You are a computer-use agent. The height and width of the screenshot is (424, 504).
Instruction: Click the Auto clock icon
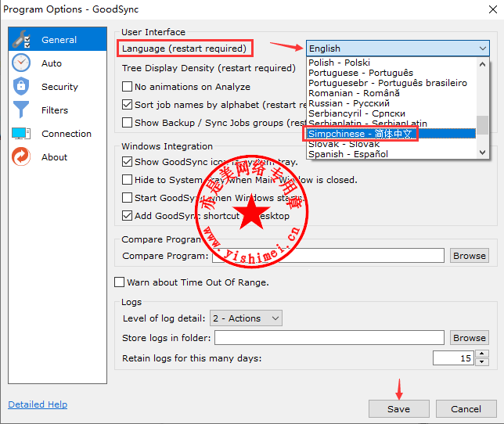[21, 63]
